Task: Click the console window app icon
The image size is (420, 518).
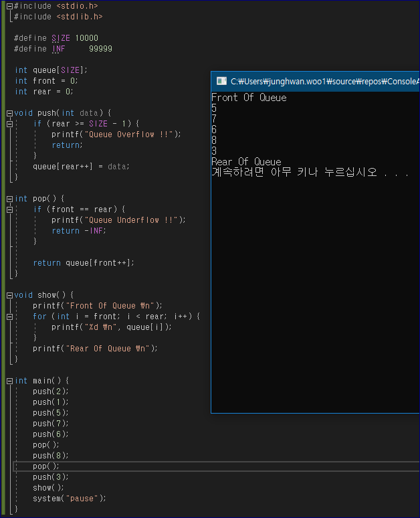Action: pyautogui.click(x=221, y=81)
